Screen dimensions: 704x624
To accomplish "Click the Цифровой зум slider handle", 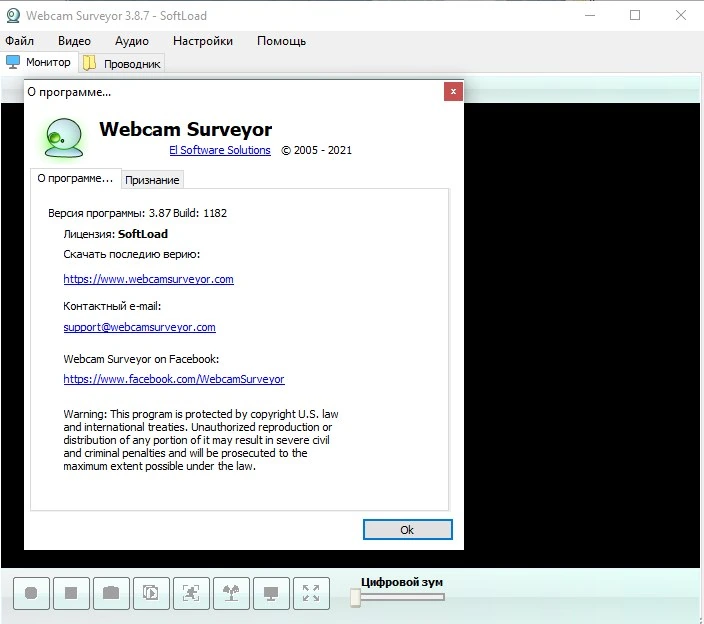I will pos(355,598).
